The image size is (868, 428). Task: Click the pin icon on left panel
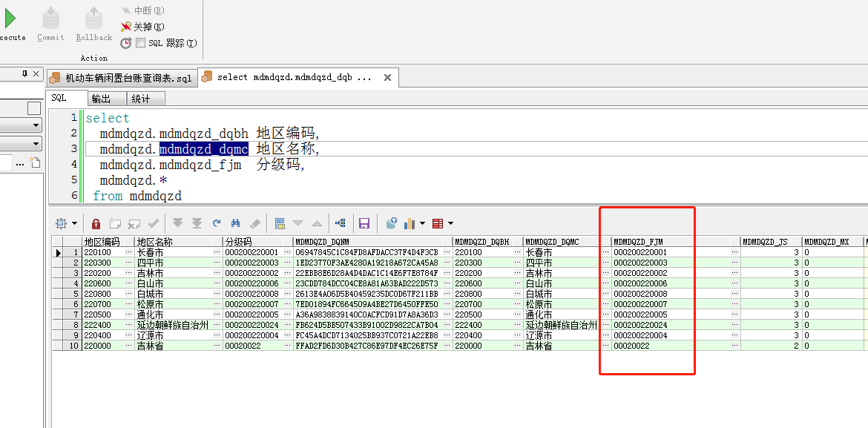point(24,74)
